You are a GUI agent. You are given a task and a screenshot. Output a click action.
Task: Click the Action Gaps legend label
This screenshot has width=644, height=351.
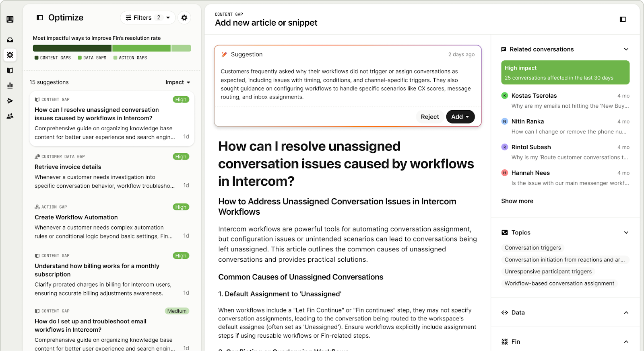[130, 58]
